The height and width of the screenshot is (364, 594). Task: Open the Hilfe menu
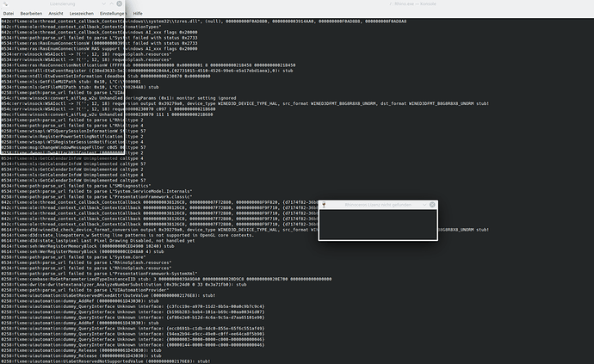[x=138, y=13]
